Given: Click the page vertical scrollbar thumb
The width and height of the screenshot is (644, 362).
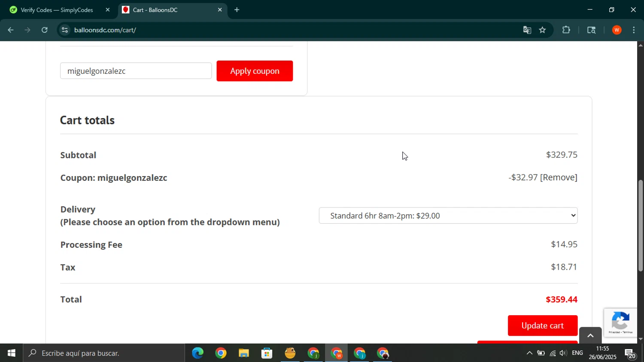Looking at the screenshot, I should click(641, 225).
